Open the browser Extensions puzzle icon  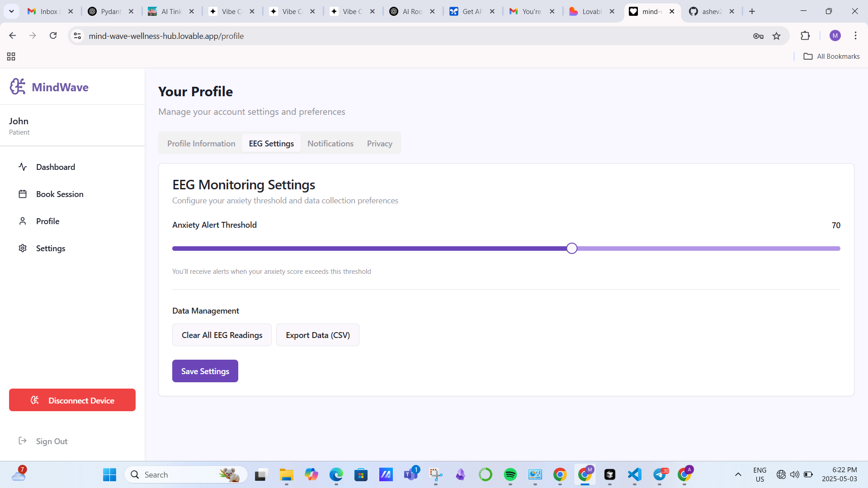pos(805,36)
